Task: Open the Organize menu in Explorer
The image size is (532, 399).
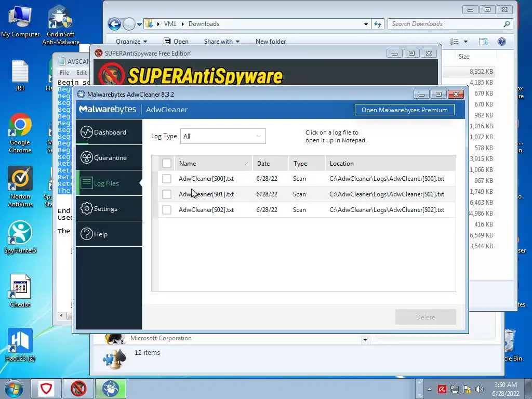Action: pos(131,41)
